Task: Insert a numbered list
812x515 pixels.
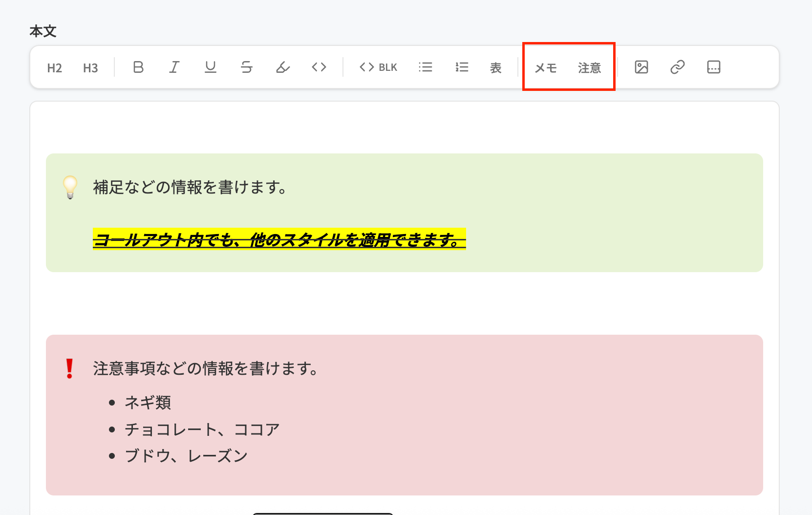Action: pyautogui.click(x=462, y=67)
